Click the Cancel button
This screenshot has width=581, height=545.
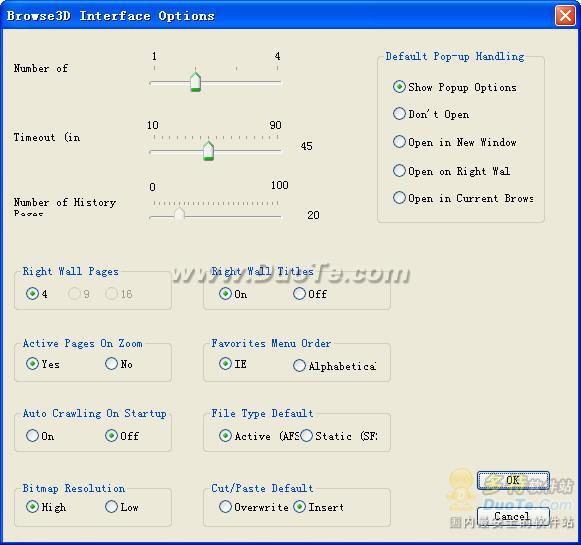513,516
